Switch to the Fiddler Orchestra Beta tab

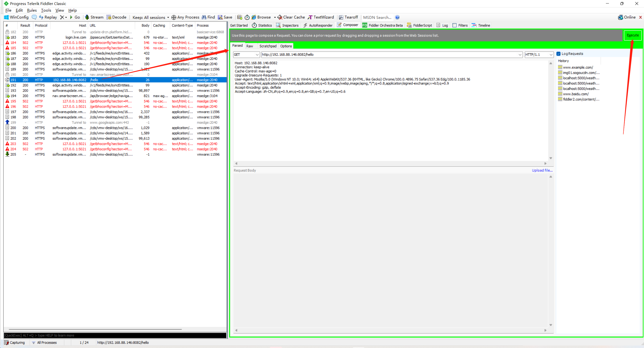pyautogui.click(x=382, y=25)
